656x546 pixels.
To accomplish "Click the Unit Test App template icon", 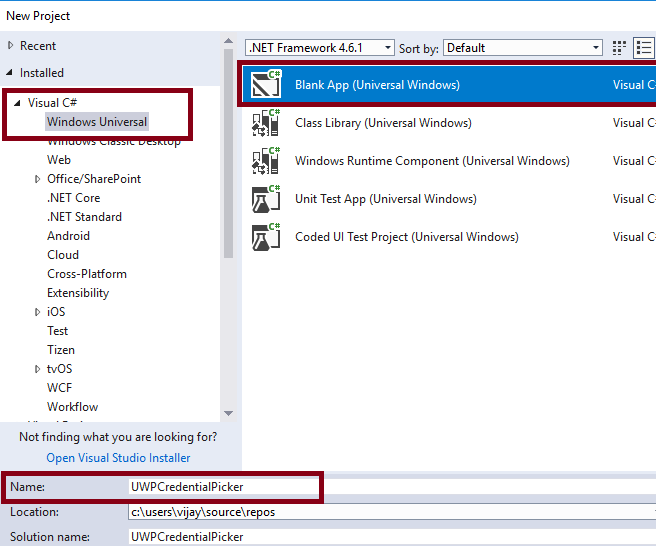I will coord(266,198).
